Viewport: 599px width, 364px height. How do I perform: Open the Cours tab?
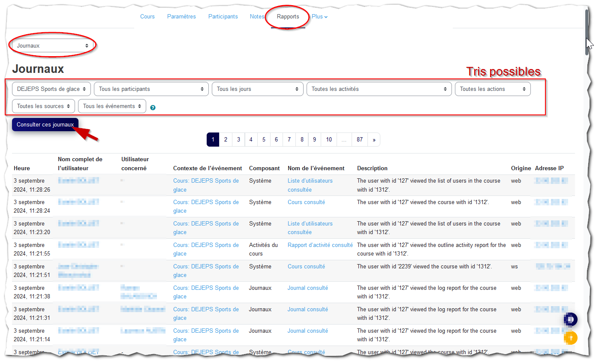(x=147, y=17)
